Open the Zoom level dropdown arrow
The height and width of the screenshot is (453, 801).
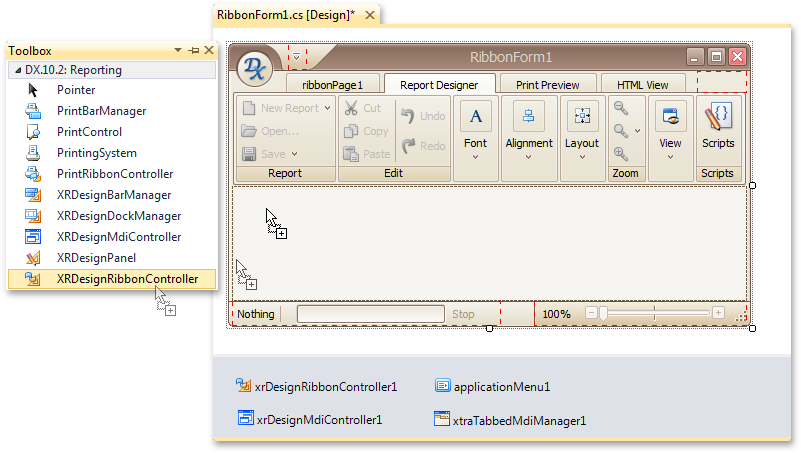pos(638,131)
